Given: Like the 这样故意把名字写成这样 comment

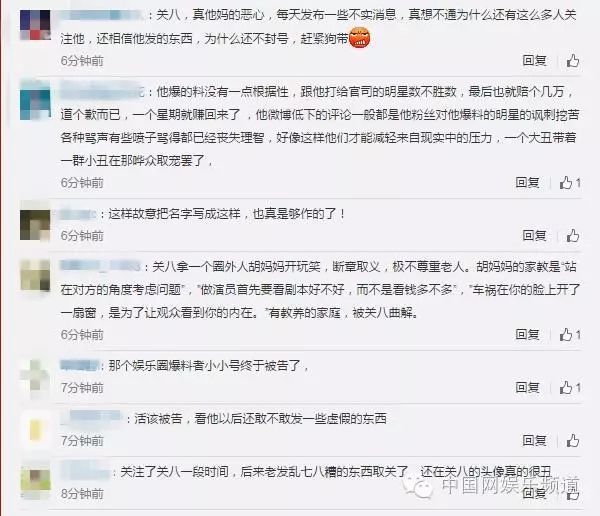Looking at the screenshot, I should [x=573, y=236].
